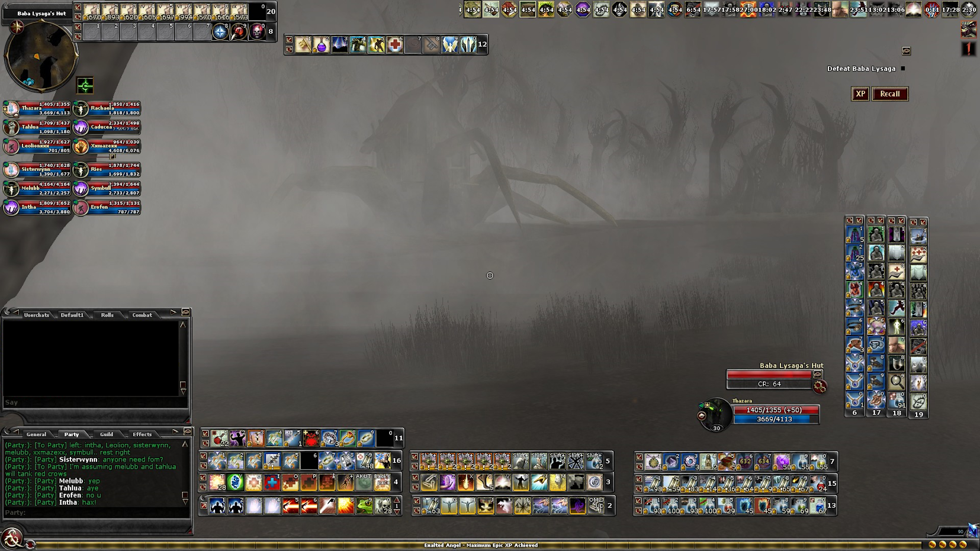980x551 pixels.
Task: Toggle the top arrow button on hotbar 11
Action: coord(205,434)
